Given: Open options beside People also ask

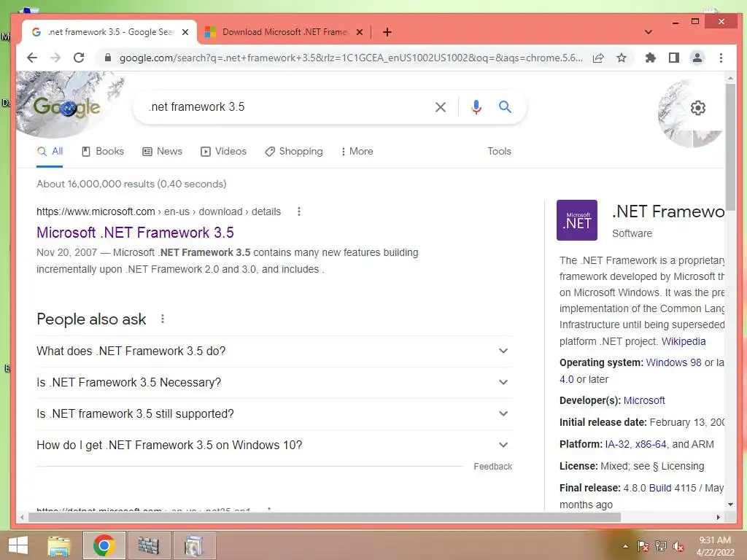Looking at the screenshot, I should (163, 319).
